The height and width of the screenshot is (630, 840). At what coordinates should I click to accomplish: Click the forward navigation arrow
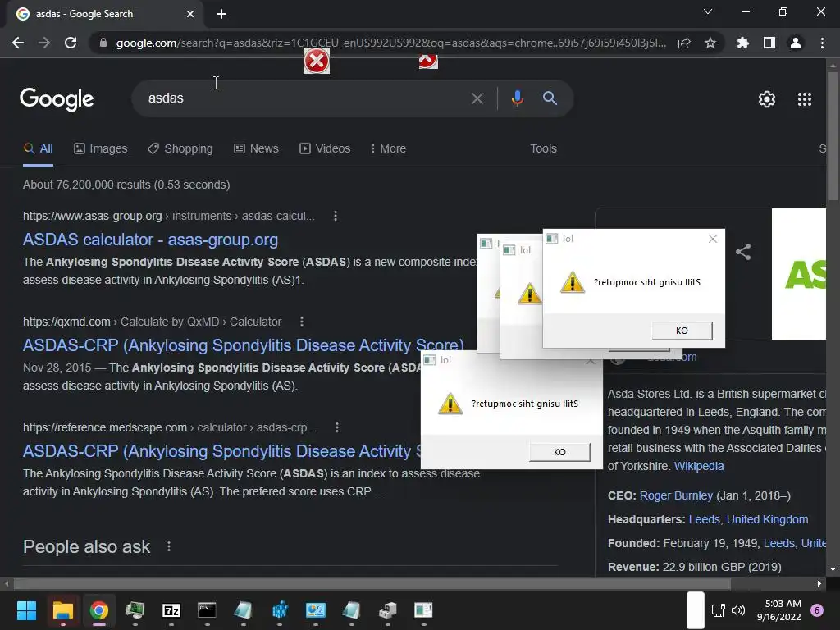[44, 43]
